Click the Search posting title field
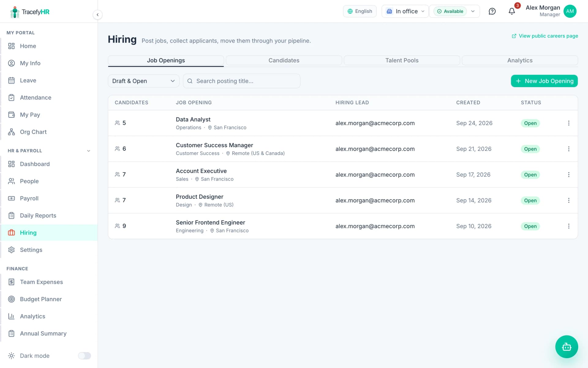This screenshot has width=588, height=368. click(x=242, y=81)
